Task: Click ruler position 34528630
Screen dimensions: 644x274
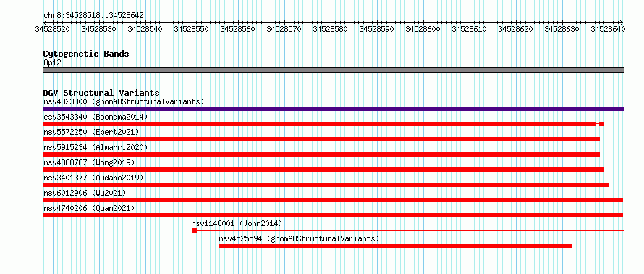Action: click(562, 29)
